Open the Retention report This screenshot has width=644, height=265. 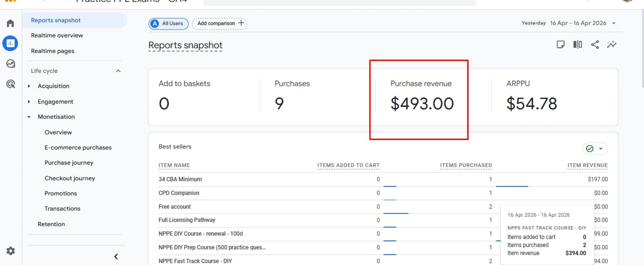[51, 224]
